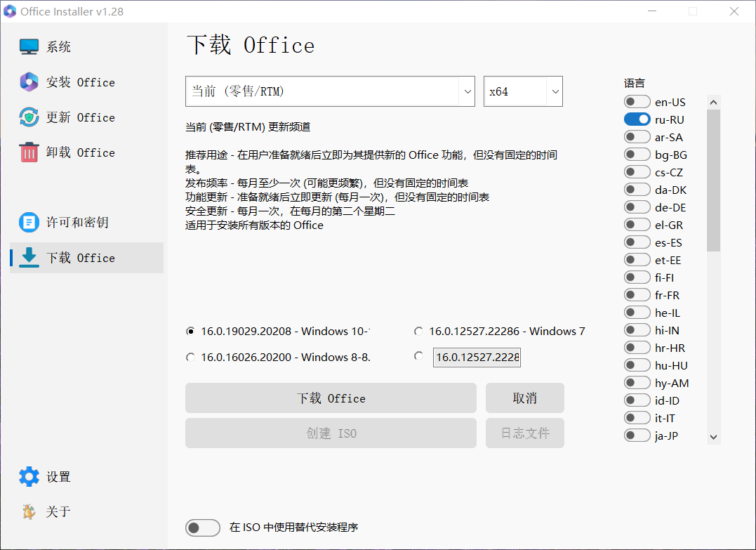The width and height of the screenshot is (756, 550).
Task: Select the custom version radio button
Action: 418,356
